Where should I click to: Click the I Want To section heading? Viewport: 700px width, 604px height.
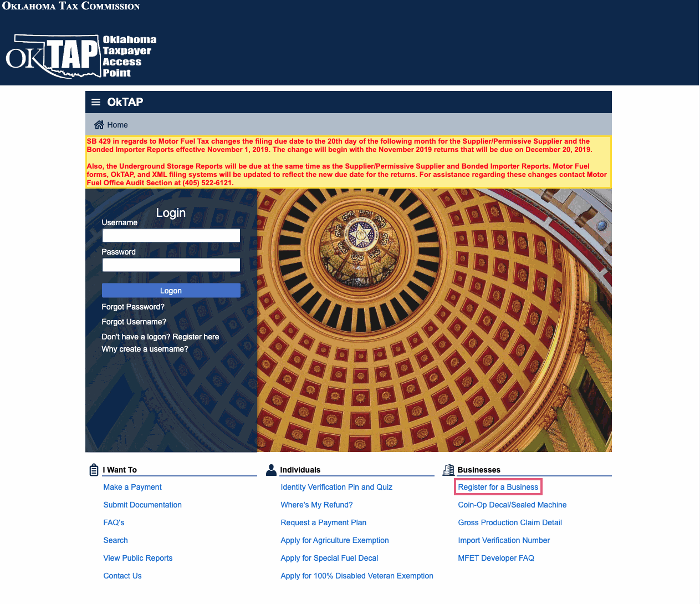coord(120,470)
